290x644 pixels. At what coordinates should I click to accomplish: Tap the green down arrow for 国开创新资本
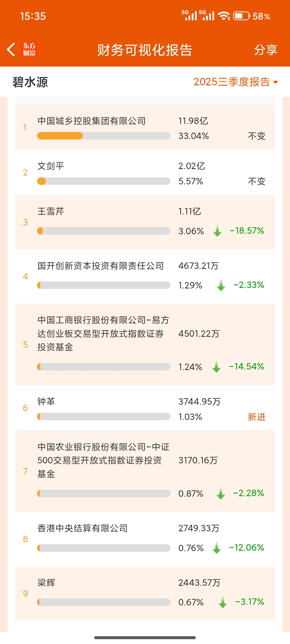(221, 285)
